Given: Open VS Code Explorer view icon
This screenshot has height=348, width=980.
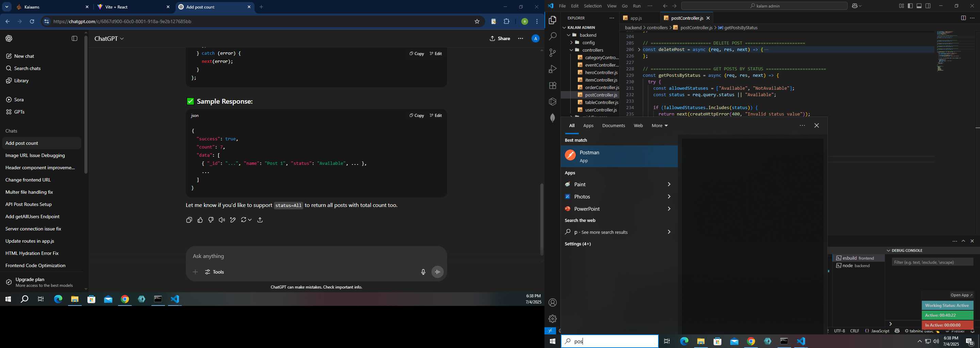Looking at the screenshot, I should [552, 20].
